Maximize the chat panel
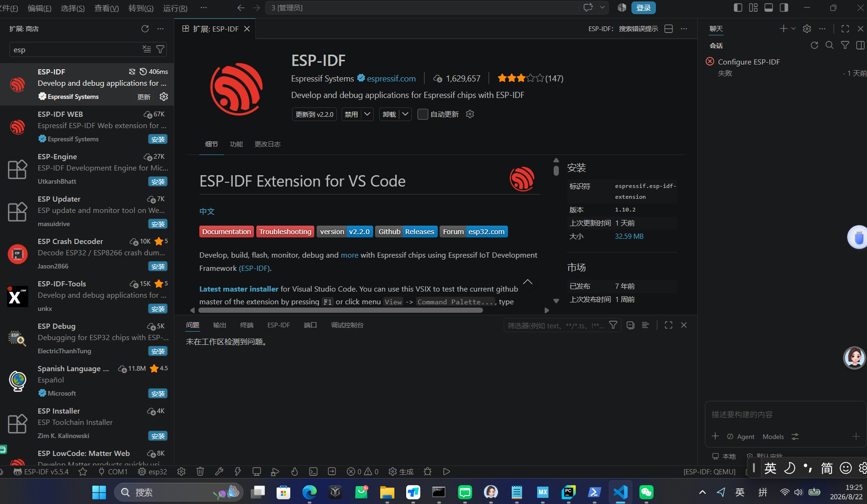Screen dimensions: 867x504 pyautogui.click(x=845, y=29)
